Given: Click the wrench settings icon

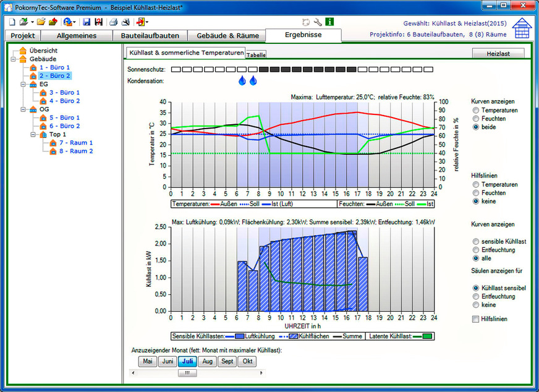Looking at the screenshot, I should (318, 22).
